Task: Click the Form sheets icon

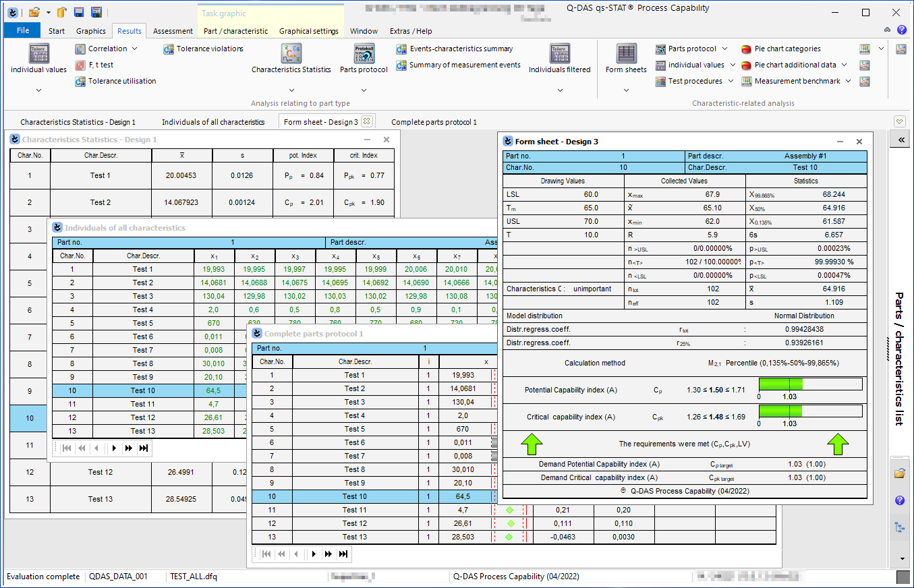Action: [x=627, y=53]
